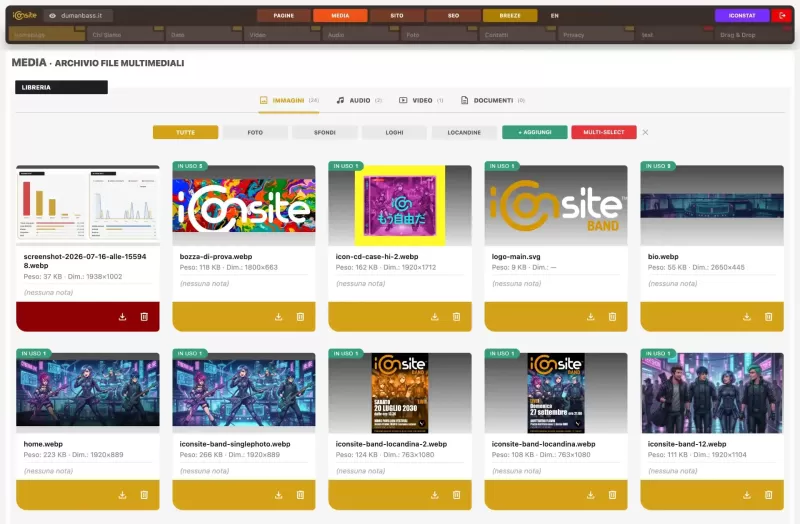
Task: Delete iconsite-band-locandina.webp with trash icon
Action: [x=613, y=495]
